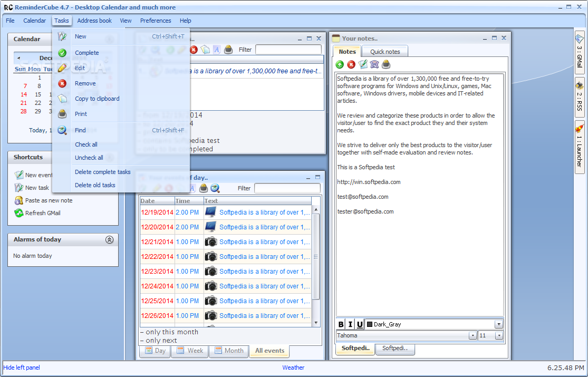The image size is (588, 377).
Task: Click the Filter field in tasks window
Action: 288,50
